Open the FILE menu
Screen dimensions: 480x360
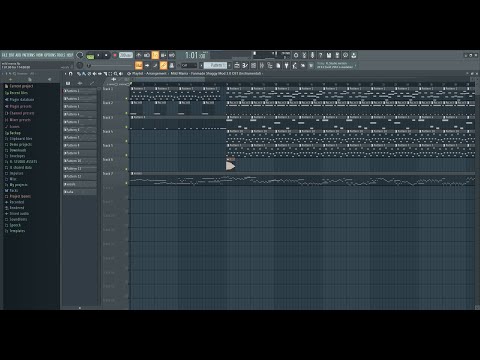point(5,55)
